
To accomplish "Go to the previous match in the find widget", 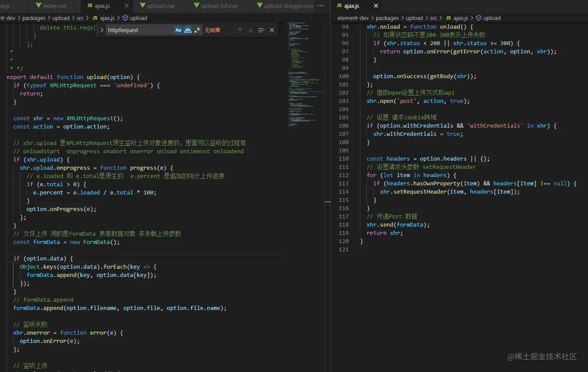I will 240,30.
